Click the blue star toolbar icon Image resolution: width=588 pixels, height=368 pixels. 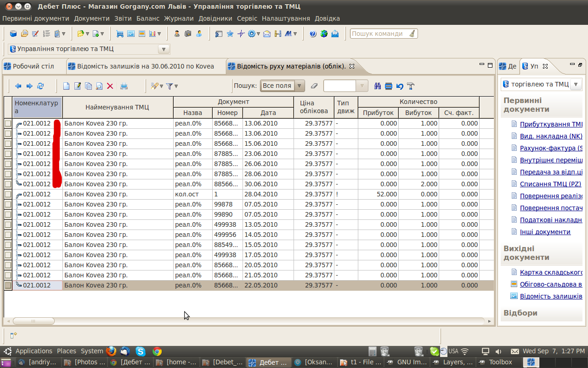(230, 34)
